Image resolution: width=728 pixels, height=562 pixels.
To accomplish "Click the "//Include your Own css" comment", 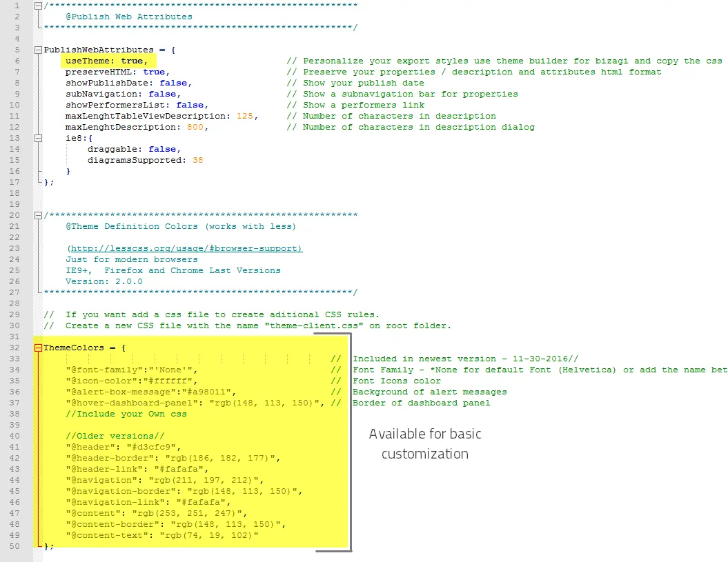I will [126, 414].
